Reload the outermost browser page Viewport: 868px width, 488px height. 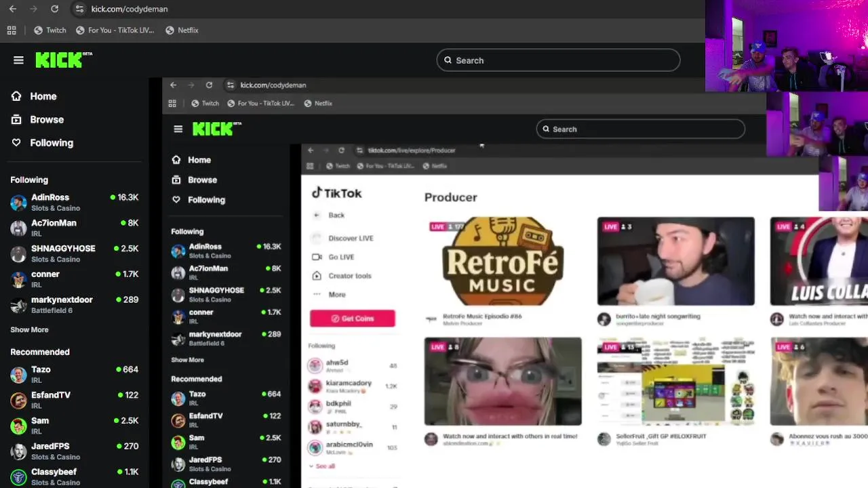coord(54,9)
